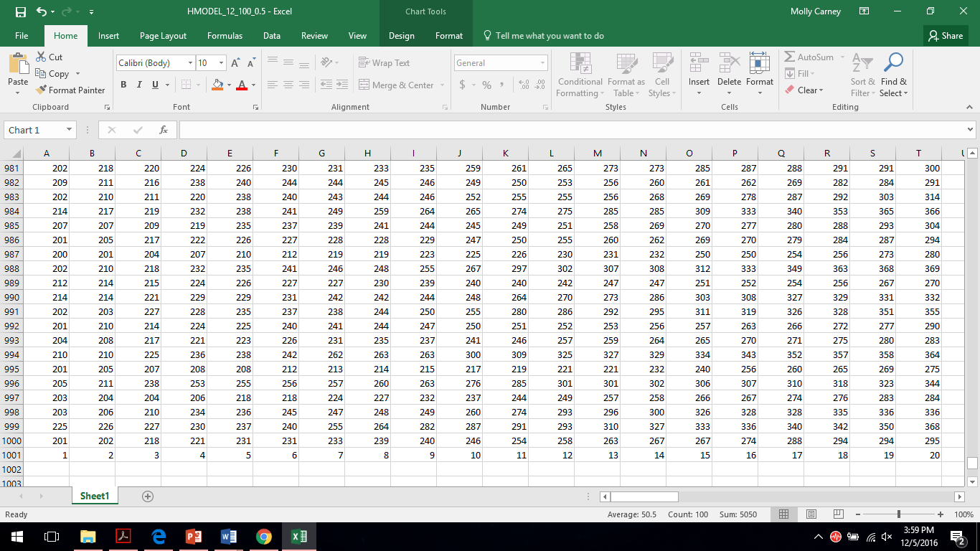The height and width of the screenshot is (551, 980).
Task: Click the Share button
Action: pos(945,36)
